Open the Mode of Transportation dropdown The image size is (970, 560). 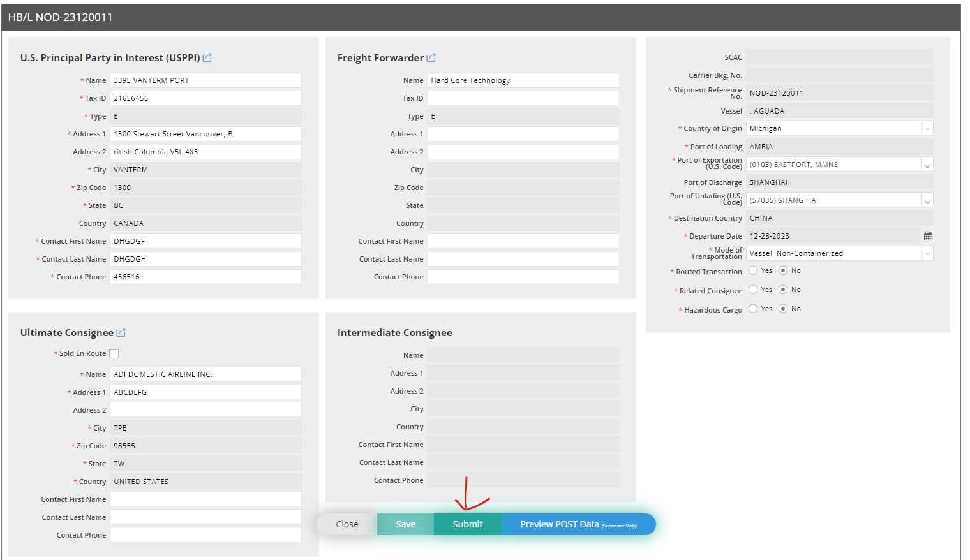click(x=927, y=253)
